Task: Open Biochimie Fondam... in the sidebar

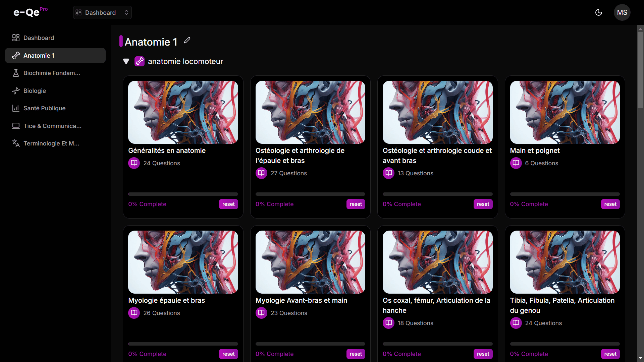Action: (x=52, y=73)
